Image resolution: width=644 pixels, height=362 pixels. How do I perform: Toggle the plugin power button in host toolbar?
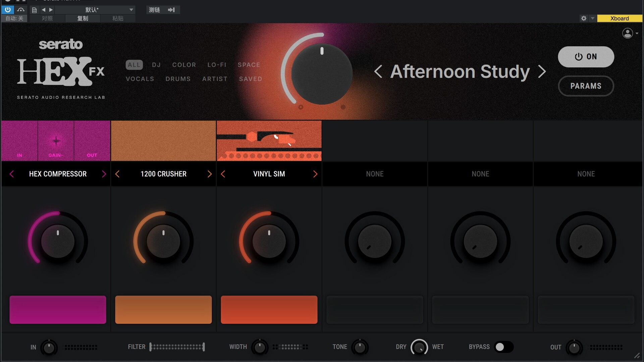pos(7,10)
